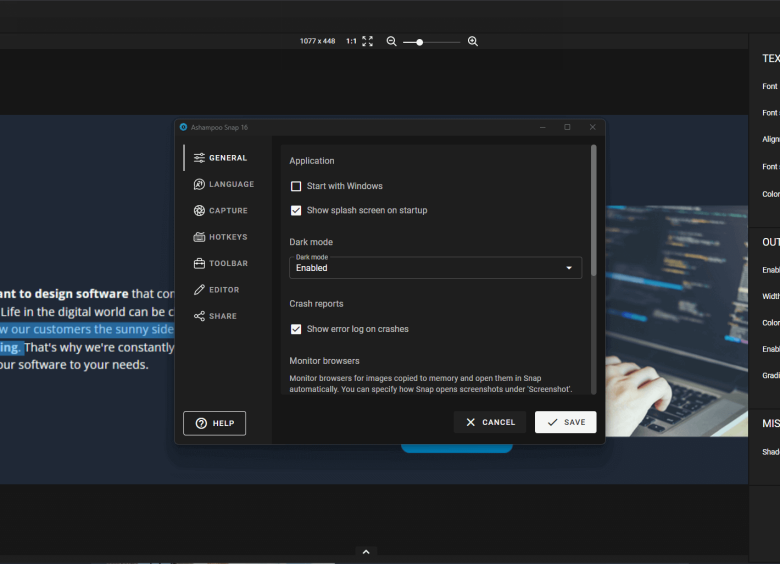Image resolution: width=780 pixels, height=564 pixels.
Task: Expand the bottom panel chevron
Action: [x=366, y=552]
